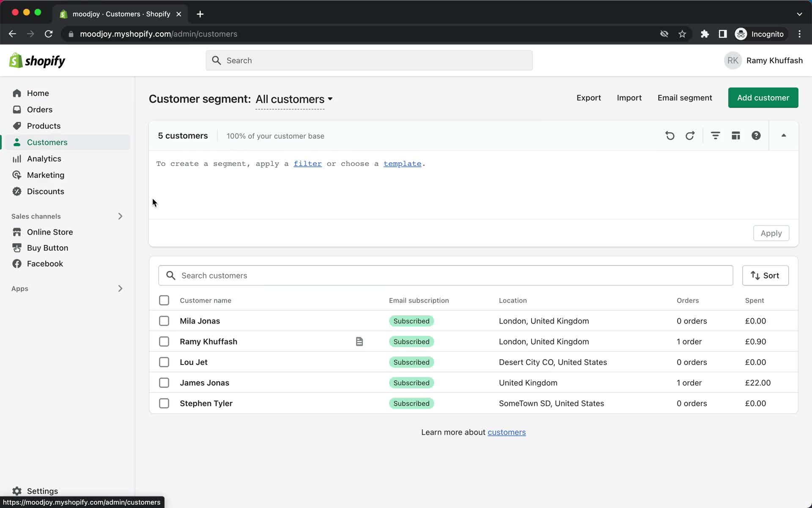
Task: Expand the Sales channels section
Action: [x=119, y=216]
